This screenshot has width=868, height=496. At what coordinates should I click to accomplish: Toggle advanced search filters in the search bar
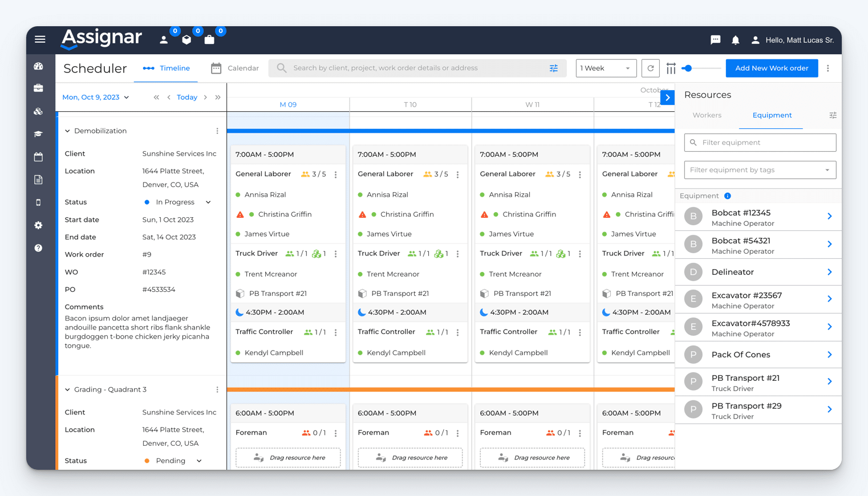[x=553, y=68]
